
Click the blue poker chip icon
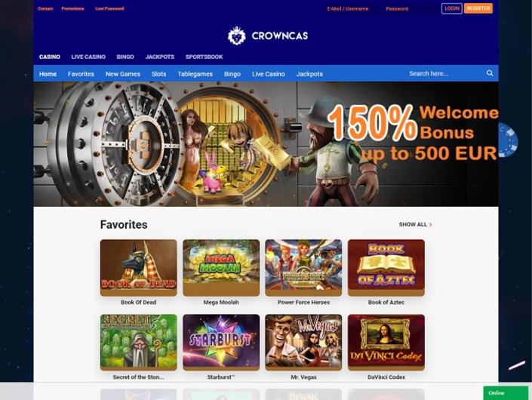click(508, 140)
